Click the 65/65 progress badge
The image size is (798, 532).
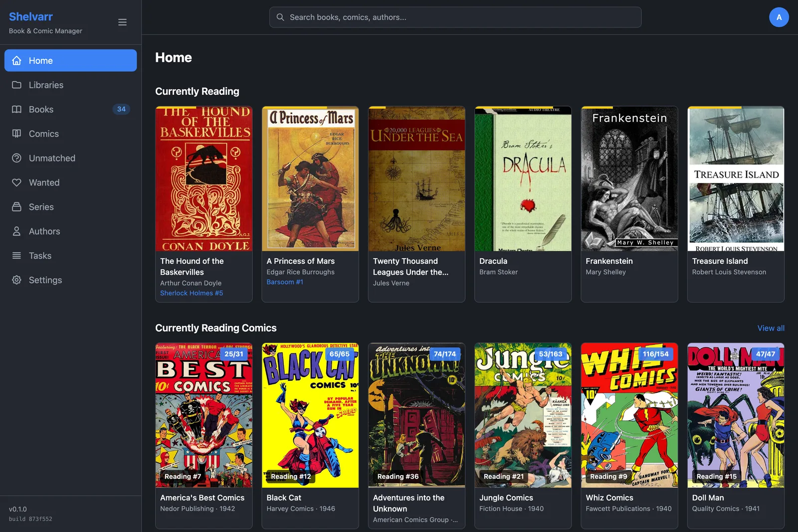(x=340, y=354)
